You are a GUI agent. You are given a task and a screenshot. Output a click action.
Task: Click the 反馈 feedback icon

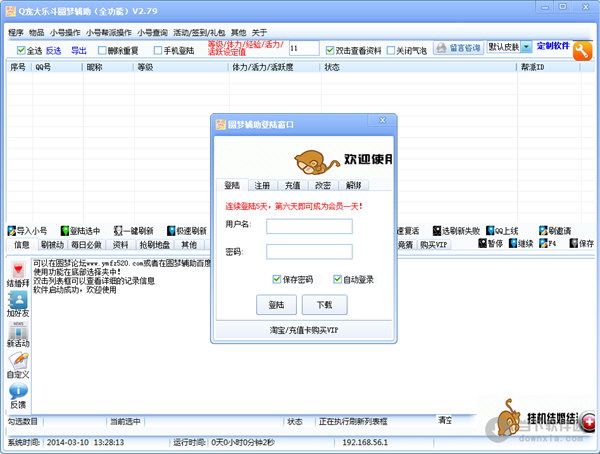17,393
